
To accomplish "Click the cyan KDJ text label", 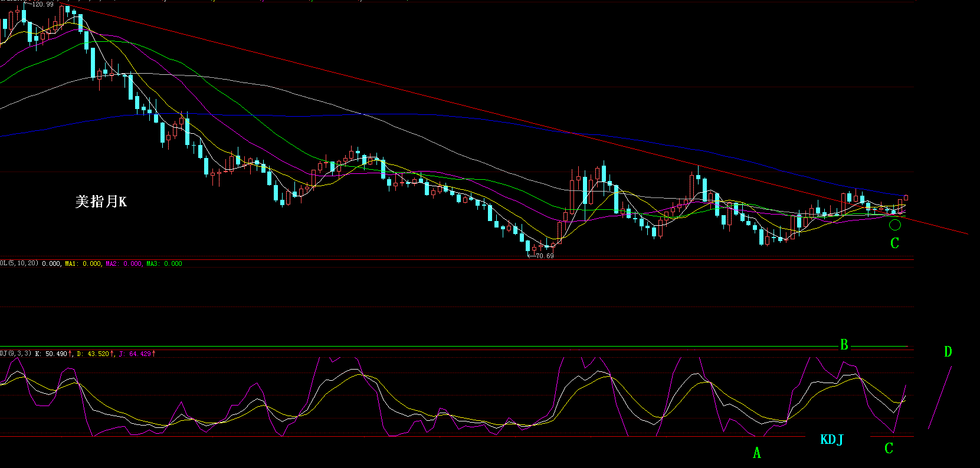I will 832,440.
